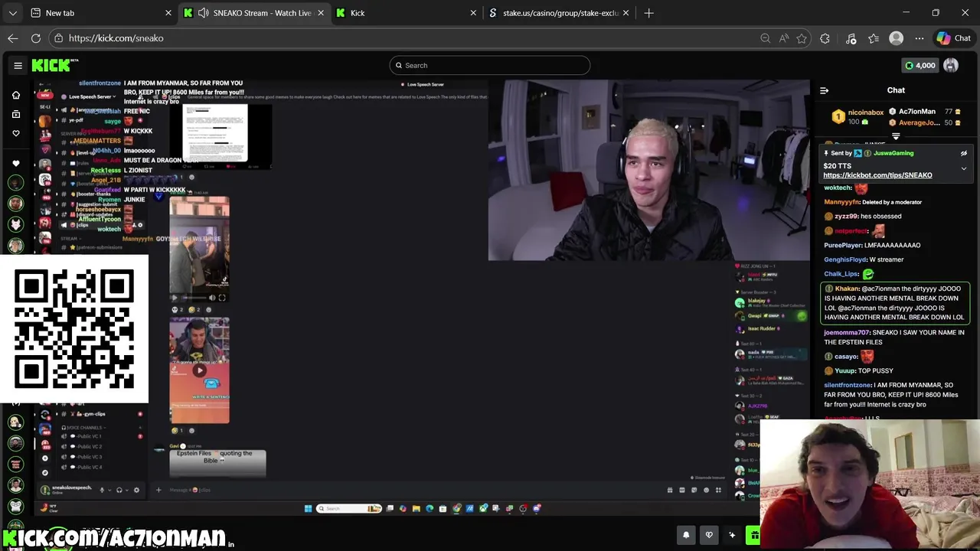
Task: Open the 4,000 KICKs balance button
Action: [920, 65]
